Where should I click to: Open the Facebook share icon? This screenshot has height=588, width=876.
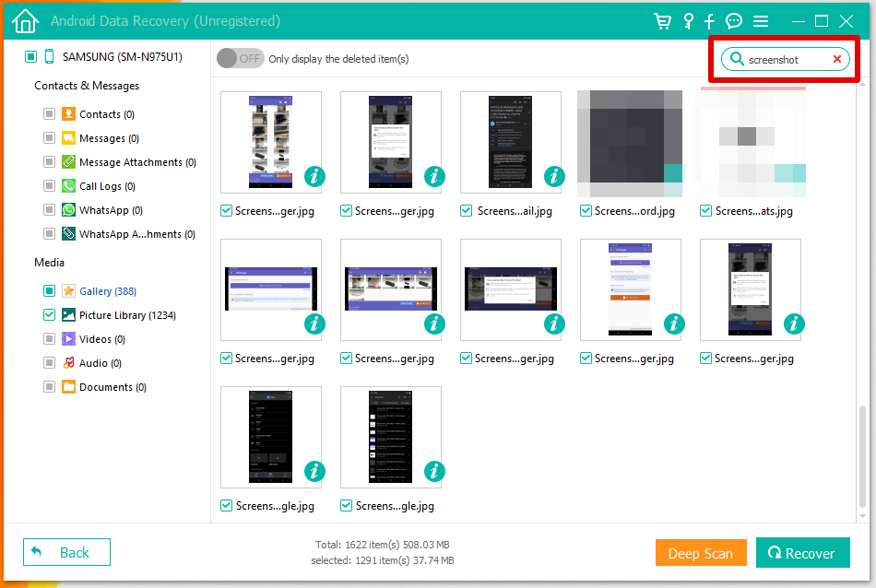point(710,21)
